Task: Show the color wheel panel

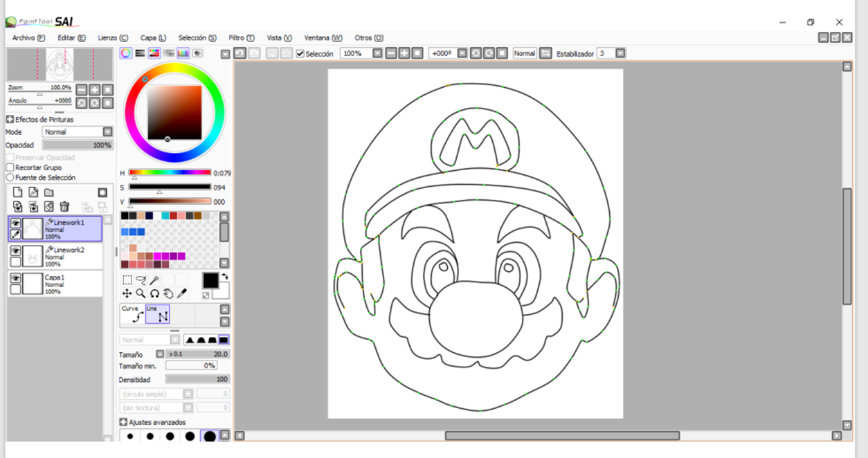Action: [x=125, y=53]
